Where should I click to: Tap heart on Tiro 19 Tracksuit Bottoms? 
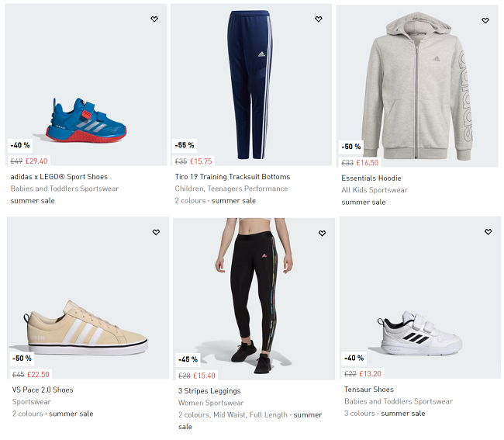pyautogui.click(x=319, y=19)
